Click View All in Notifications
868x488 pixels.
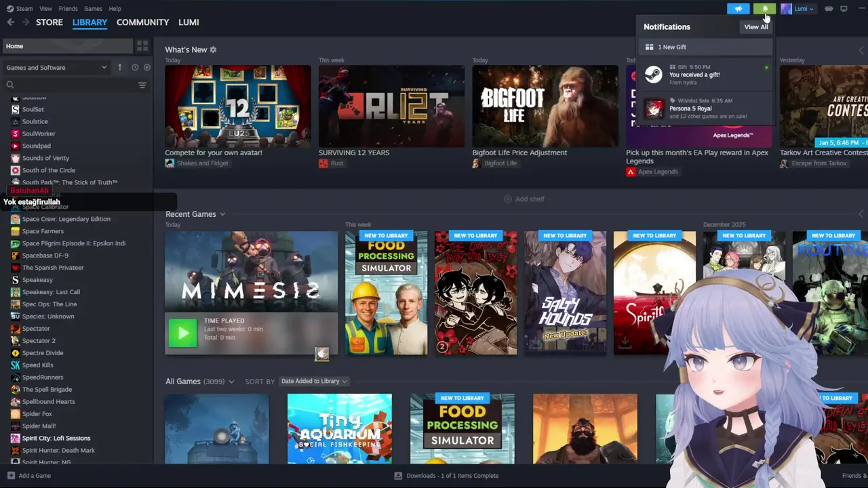coord(756,27)
